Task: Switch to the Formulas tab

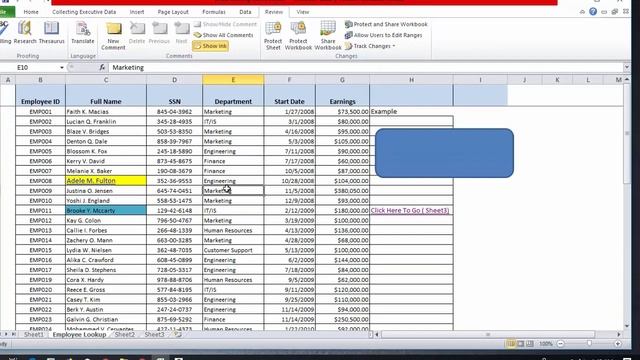Action: 213,12
